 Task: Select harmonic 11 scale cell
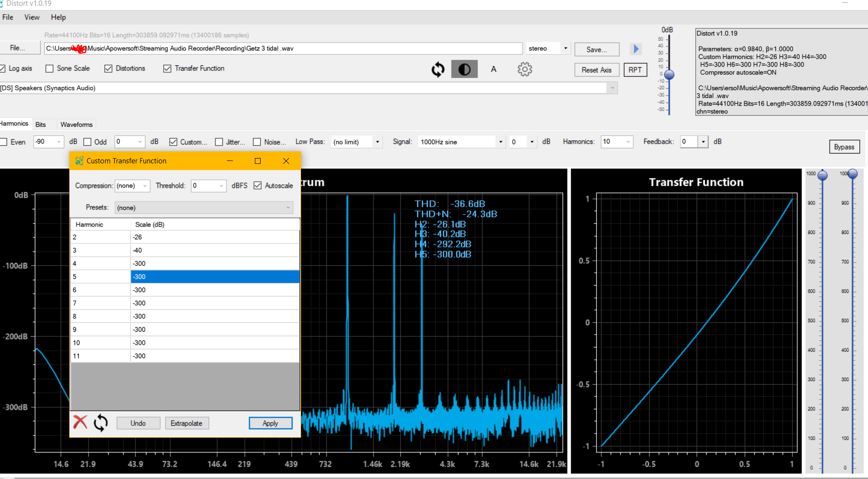(x=215, y=356)
